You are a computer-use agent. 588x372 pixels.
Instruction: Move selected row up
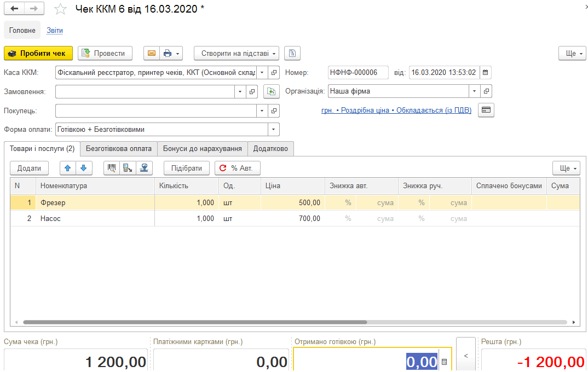pyautogui.click(x=68, y=168)
